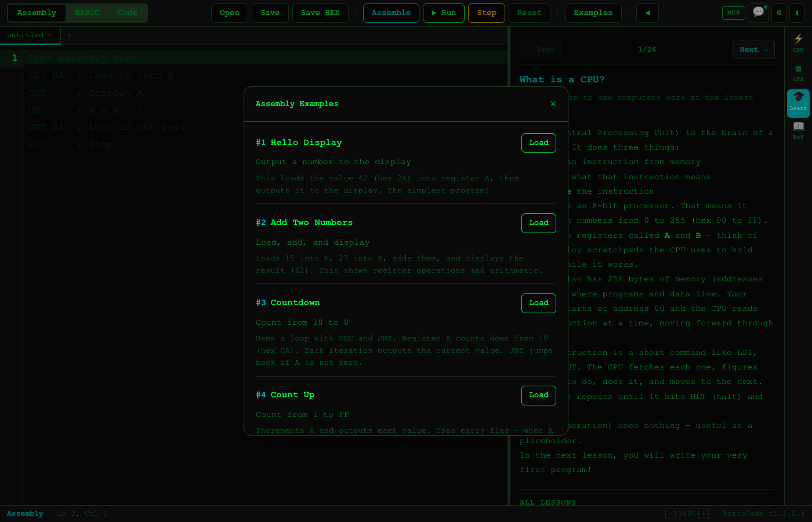812x522 pixels.
Task: Open settings gear icon
Action: click(x=779, y=13)
